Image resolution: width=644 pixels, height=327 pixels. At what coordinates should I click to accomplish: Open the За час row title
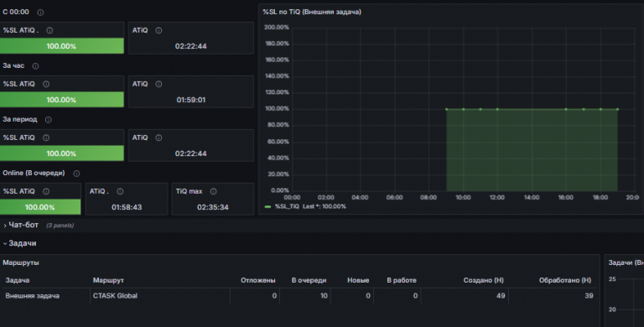click(13, 65)
